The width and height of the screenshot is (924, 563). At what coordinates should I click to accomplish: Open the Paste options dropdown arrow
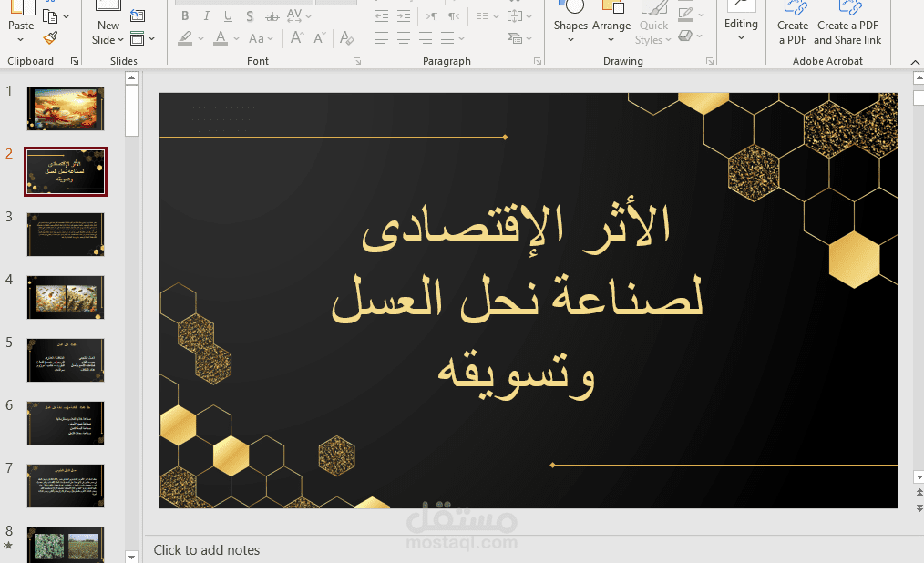point(21,40)
